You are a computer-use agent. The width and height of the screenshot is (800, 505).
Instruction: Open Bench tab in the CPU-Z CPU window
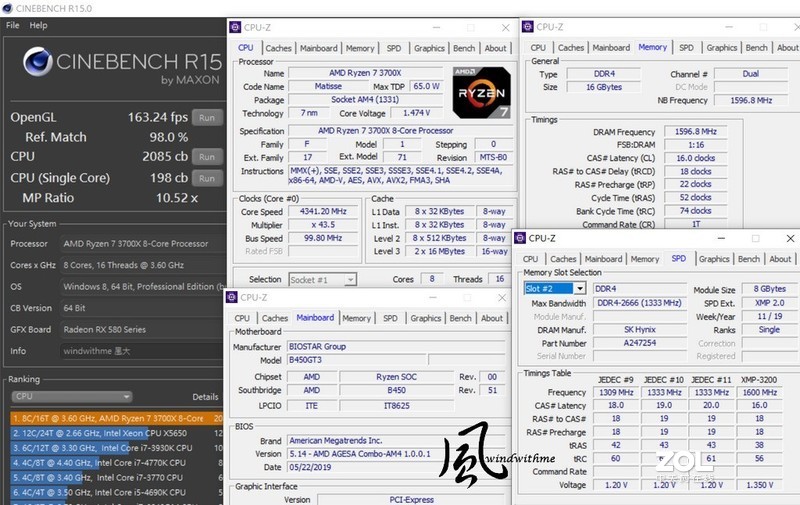pos(464,48)
